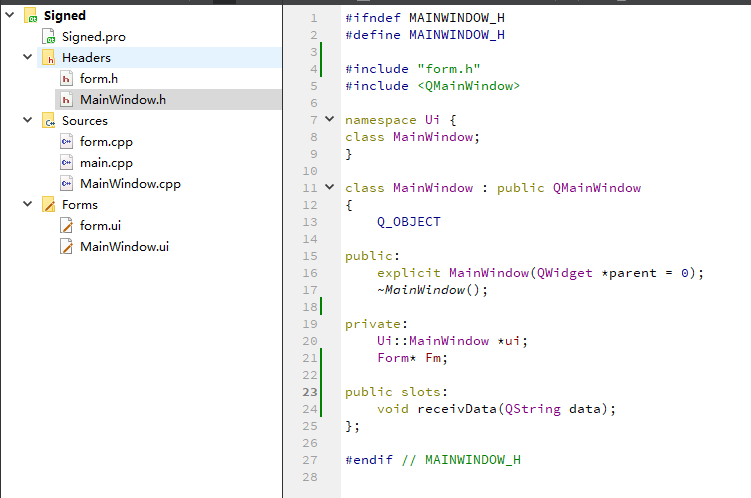
Task: Open MainWindow.ui from the project tree
Action: (124, 247)
